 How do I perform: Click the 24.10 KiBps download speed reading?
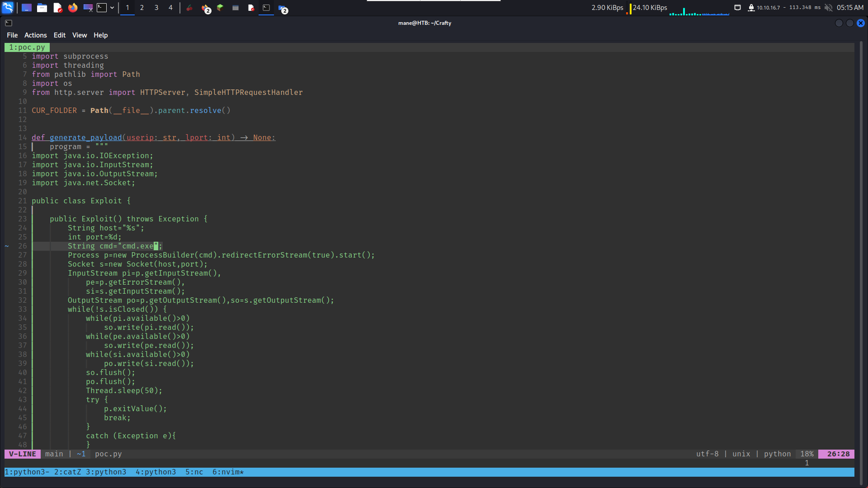[650, 8]
